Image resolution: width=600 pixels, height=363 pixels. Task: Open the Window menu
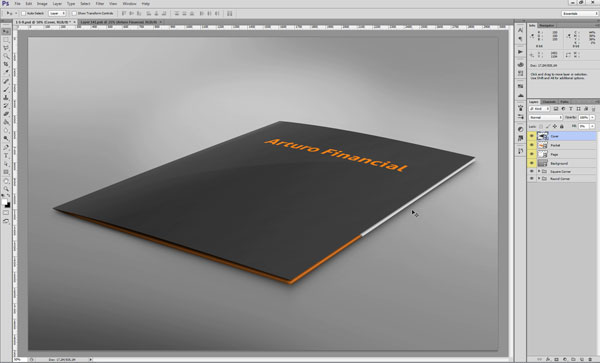pos(129,4)
